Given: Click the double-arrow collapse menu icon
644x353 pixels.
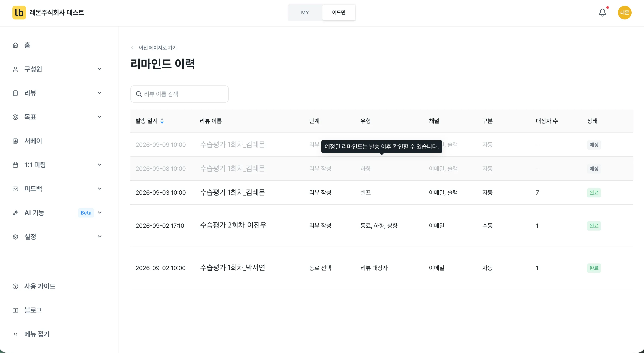Looking at the screenshot, I should coord(15,334).
